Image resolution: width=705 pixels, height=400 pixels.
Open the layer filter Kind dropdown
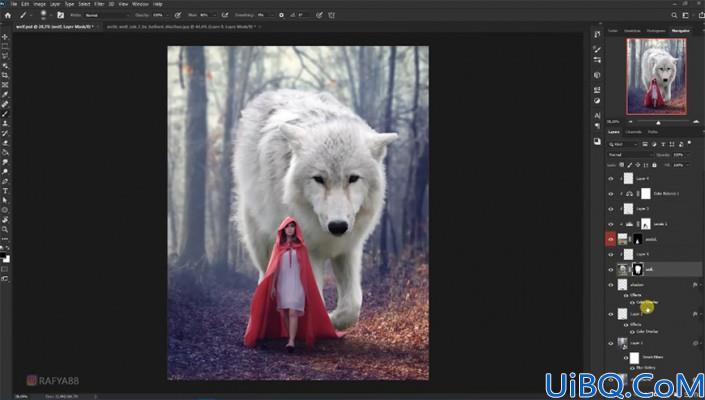623,144
